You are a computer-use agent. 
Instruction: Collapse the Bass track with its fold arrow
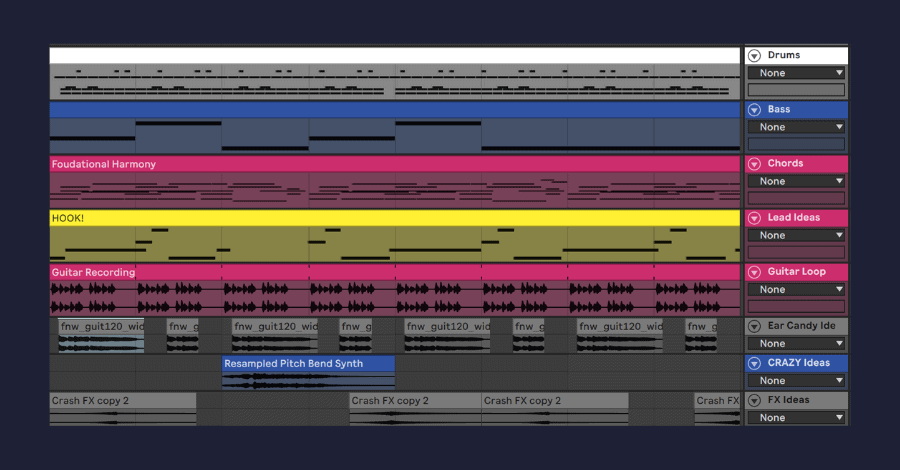pos(754,110)
